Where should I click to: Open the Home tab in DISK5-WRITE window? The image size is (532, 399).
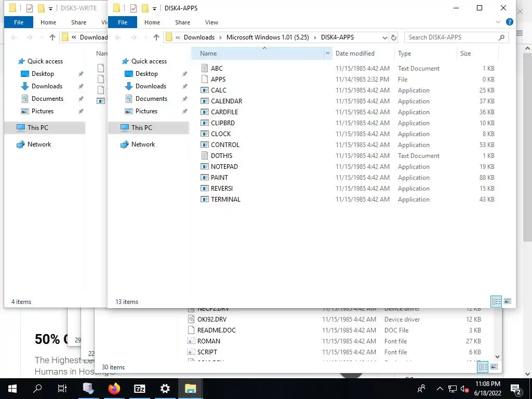coord(48,22)
